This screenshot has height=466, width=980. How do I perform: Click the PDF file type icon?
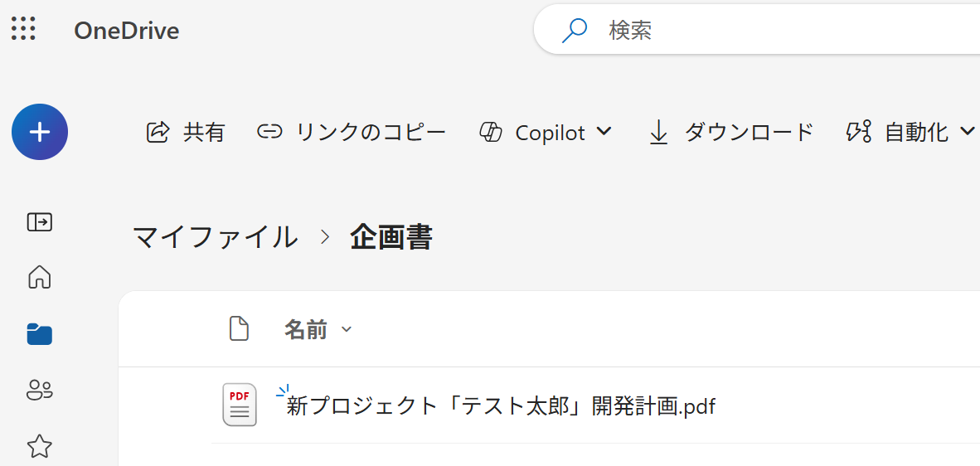point(240,405)
